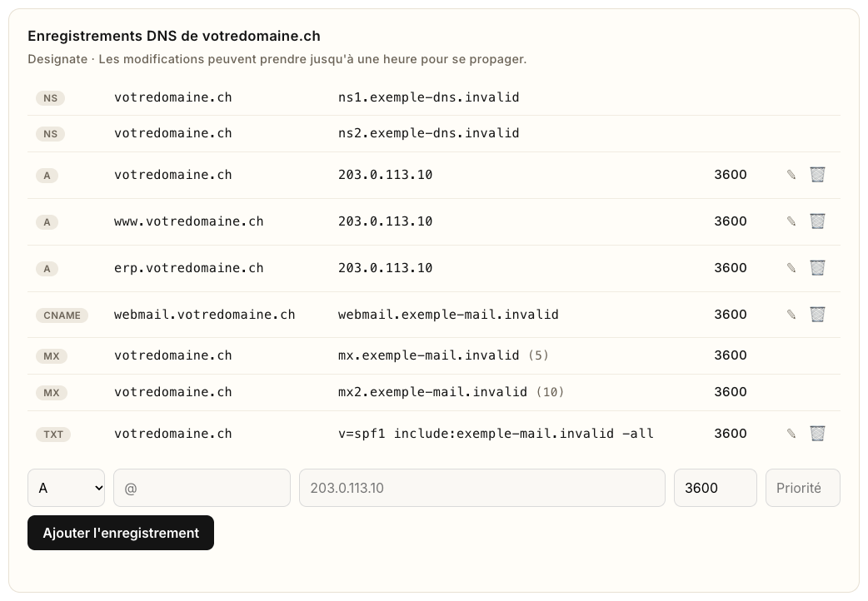The width and height of the screenshot is (868, 601).
Task: Delete the webmail CNAME record
Action: point(818,315)
